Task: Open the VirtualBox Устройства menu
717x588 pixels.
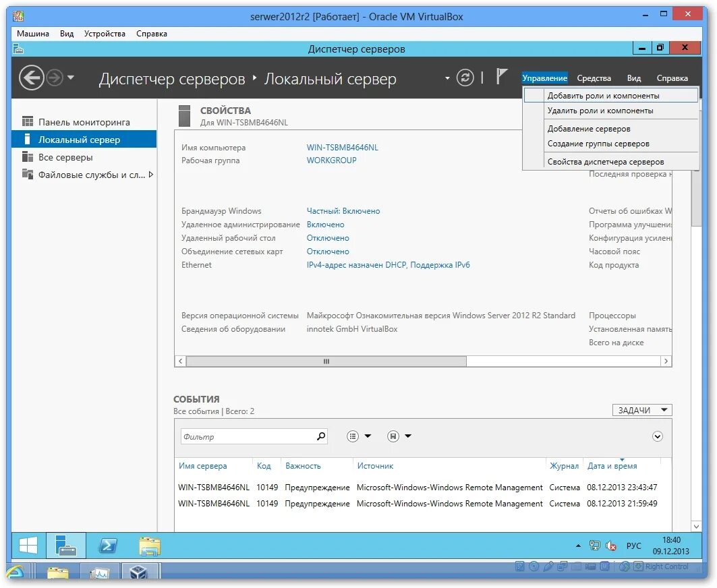Action: click(105, 33)
